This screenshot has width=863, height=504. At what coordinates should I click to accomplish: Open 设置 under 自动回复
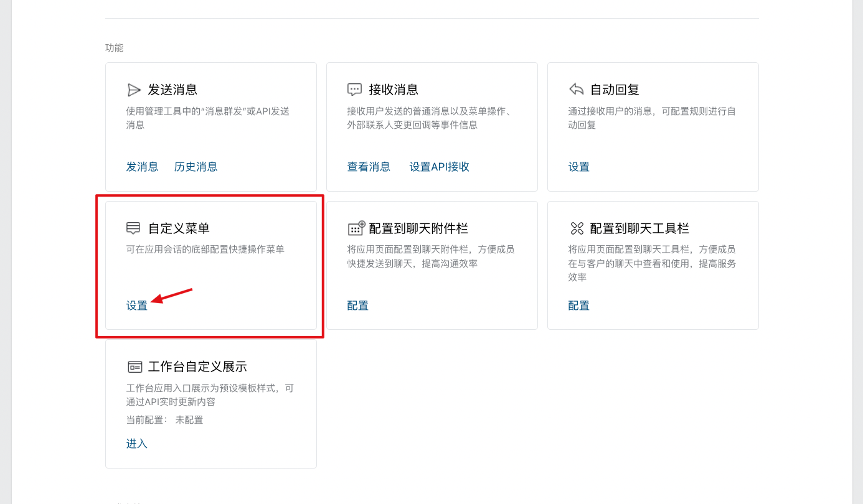[579, 167]
